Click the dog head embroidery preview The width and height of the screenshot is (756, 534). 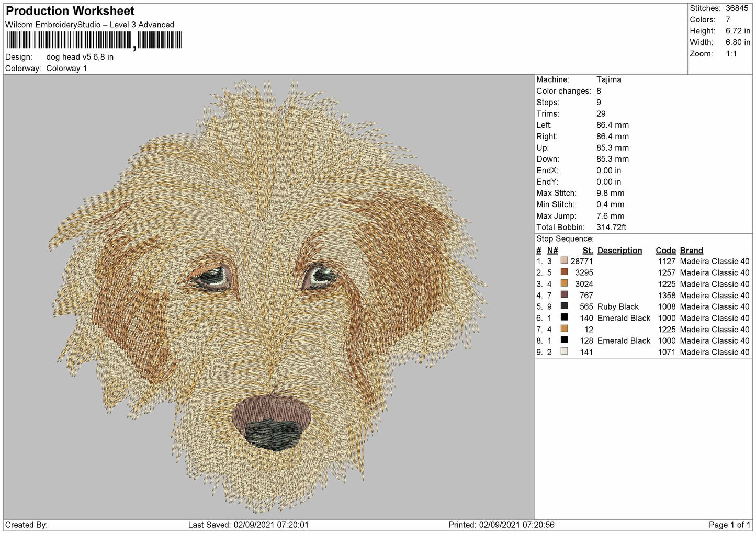tap(268, 296)
